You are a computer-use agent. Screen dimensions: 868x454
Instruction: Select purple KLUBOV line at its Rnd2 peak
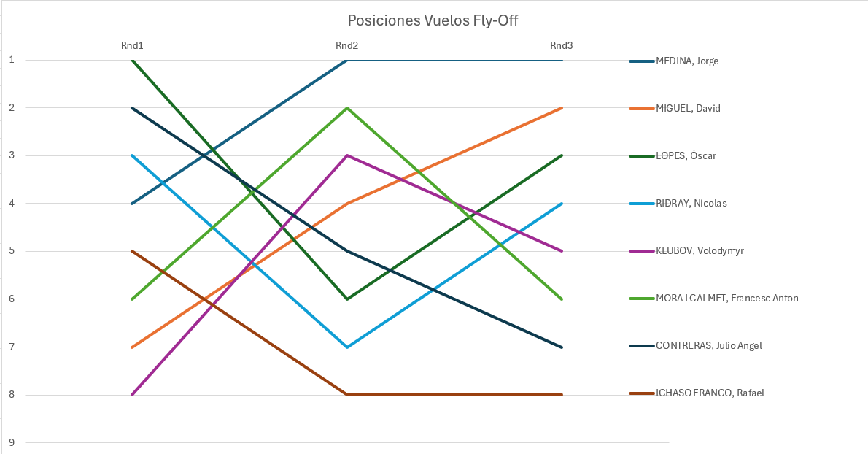(x=347, y=155)
